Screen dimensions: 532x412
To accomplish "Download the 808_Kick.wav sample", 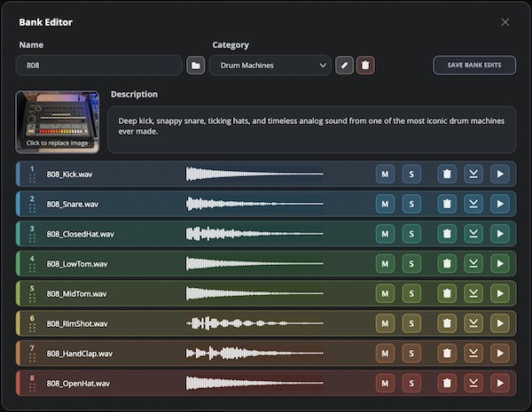I will pyautogui.click(x=473, y=174).
